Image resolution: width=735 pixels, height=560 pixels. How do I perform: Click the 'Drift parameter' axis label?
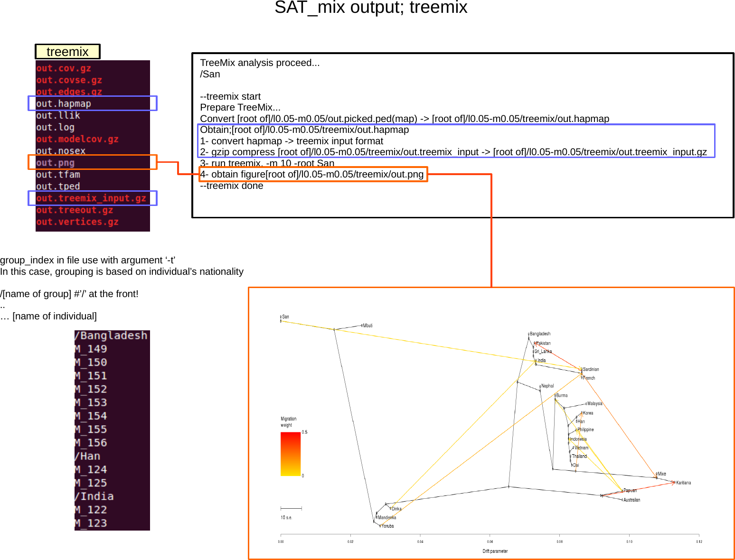point(495,551)
